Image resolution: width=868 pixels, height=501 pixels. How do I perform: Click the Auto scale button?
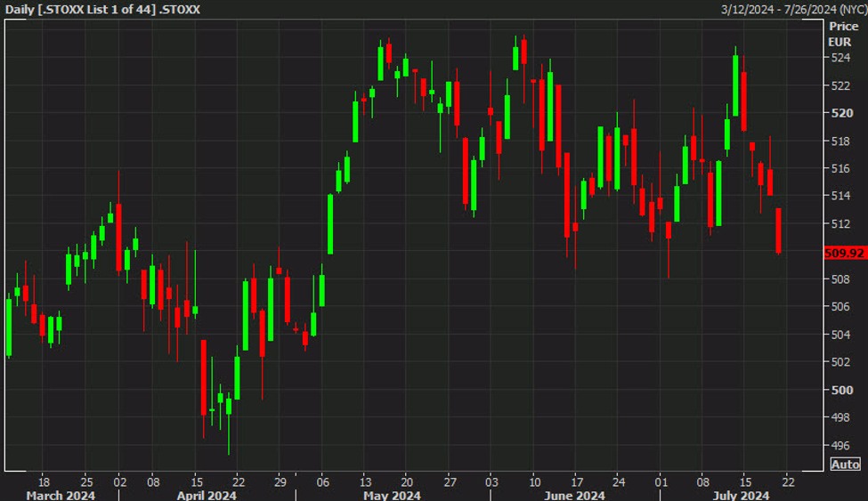click(x=845, y=465)
